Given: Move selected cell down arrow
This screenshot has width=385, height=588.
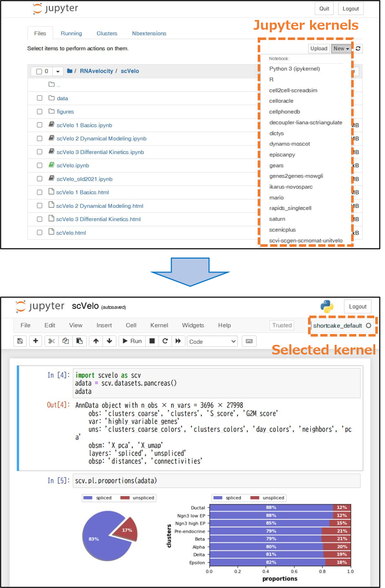Looking at the screenshot, I should tap(109, 341).
